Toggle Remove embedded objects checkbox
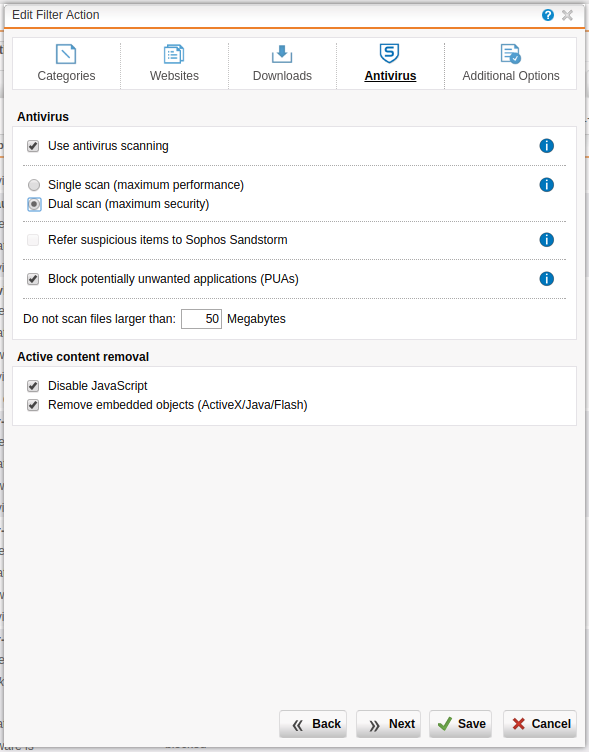This screenshot has width=589, height=752. click(33, 405)
